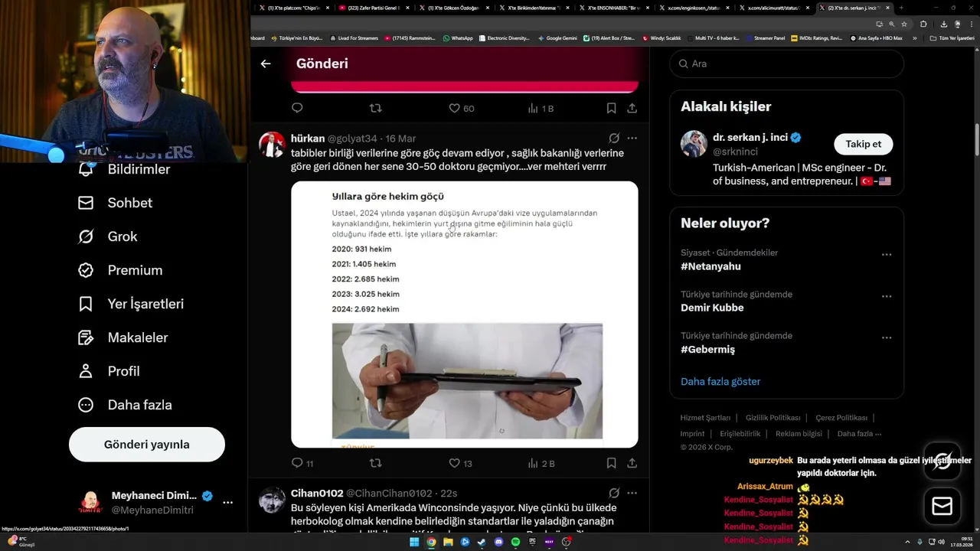This screenshot has height=551, width=980.
Task: Click Grok explain icon on Cihan0102's post
Action: coord(614,494)
